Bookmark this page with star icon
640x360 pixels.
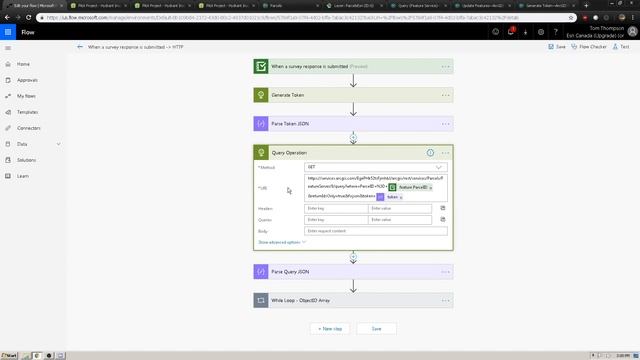click(571, 18)
